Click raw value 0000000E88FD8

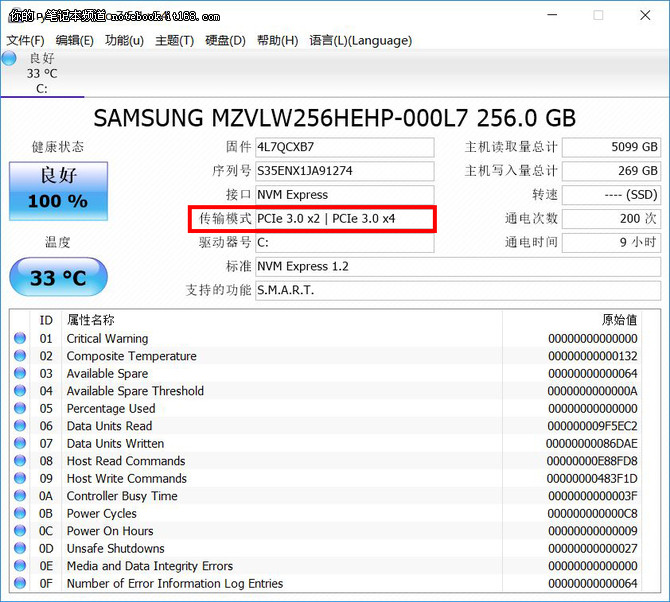tap(592, 461)
